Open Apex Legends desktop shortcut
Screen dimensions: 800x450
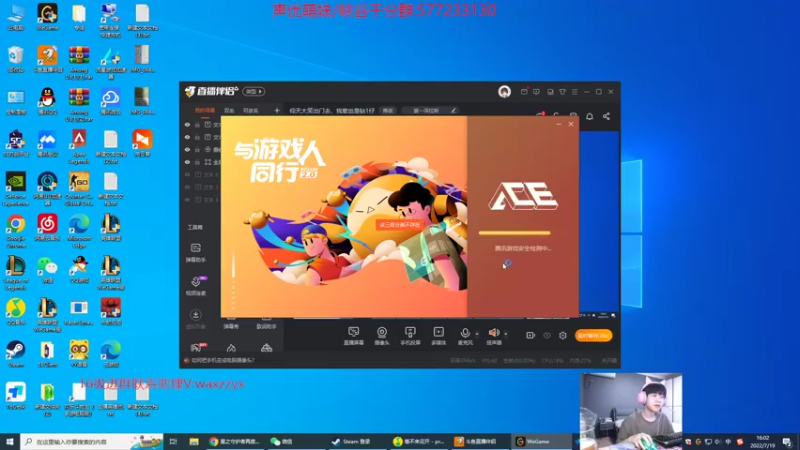click(79, 146)
